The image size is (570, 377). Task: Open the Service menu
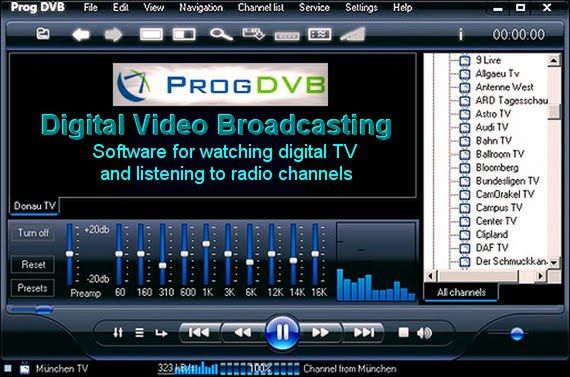coord(314,7)
